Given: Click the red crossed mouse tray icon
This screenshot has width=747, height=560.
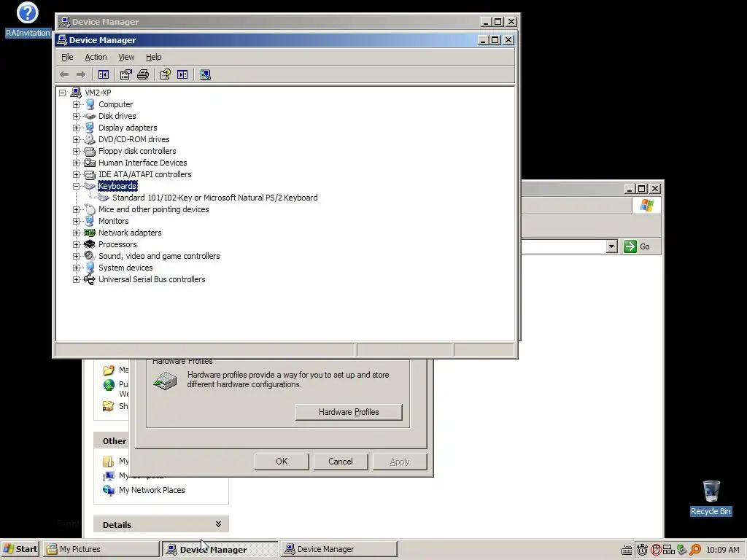Looking at the screenshot, I should point(656,550).
